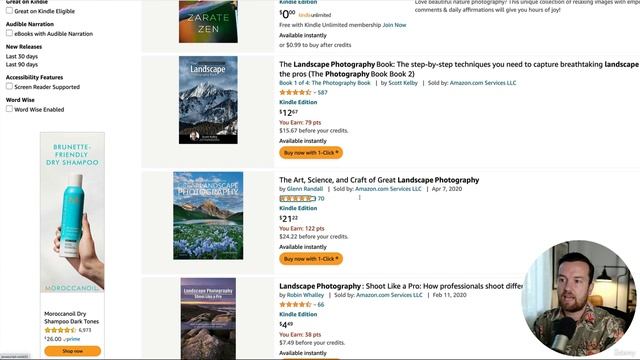Click the prime logo in the shampoo ad

pos(72,339)
